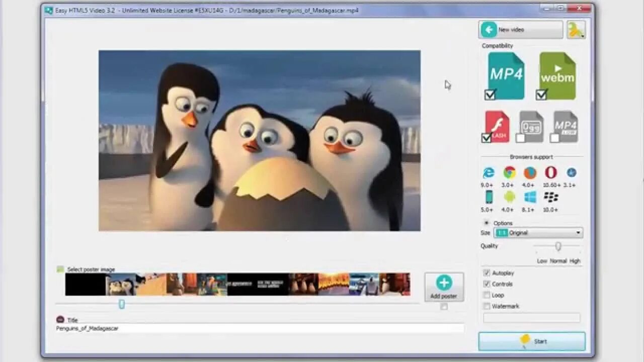Select the black first poster frame
The width and height of the screenshot is (644, 362).
86,284
